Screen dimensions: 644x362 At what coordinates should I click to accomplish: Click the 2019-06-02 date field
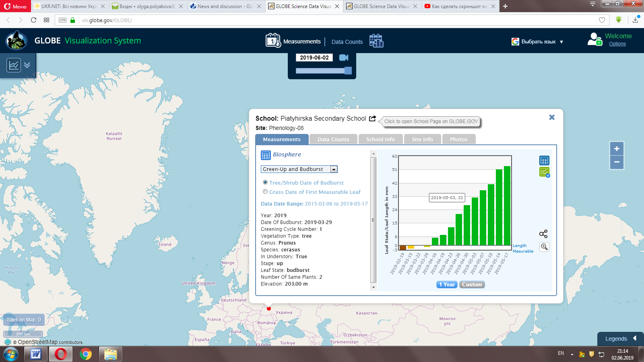click(x=314, y=58)
